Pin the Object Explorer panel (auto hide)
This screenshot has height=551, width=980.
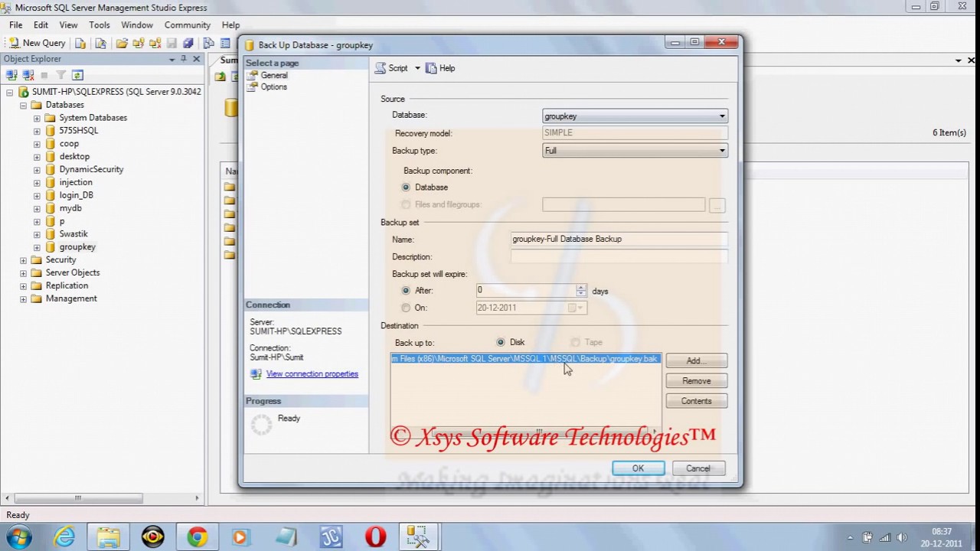(x=184, y=59)
